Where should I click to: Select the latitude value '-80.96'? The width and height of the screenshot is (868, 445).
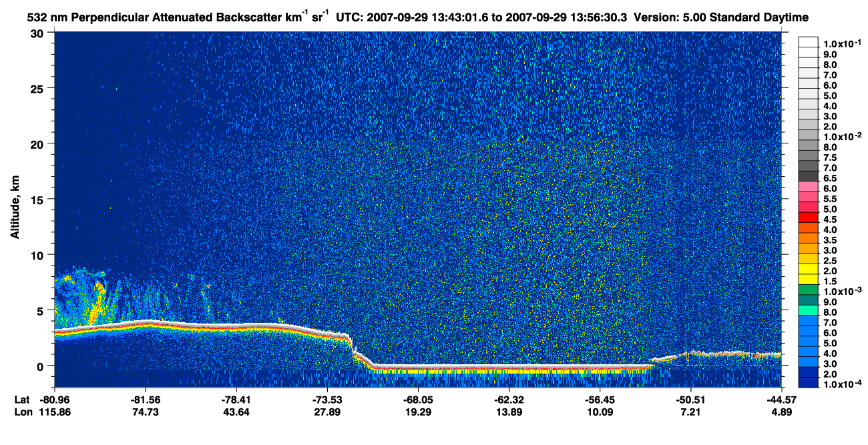tap(55, 400)
